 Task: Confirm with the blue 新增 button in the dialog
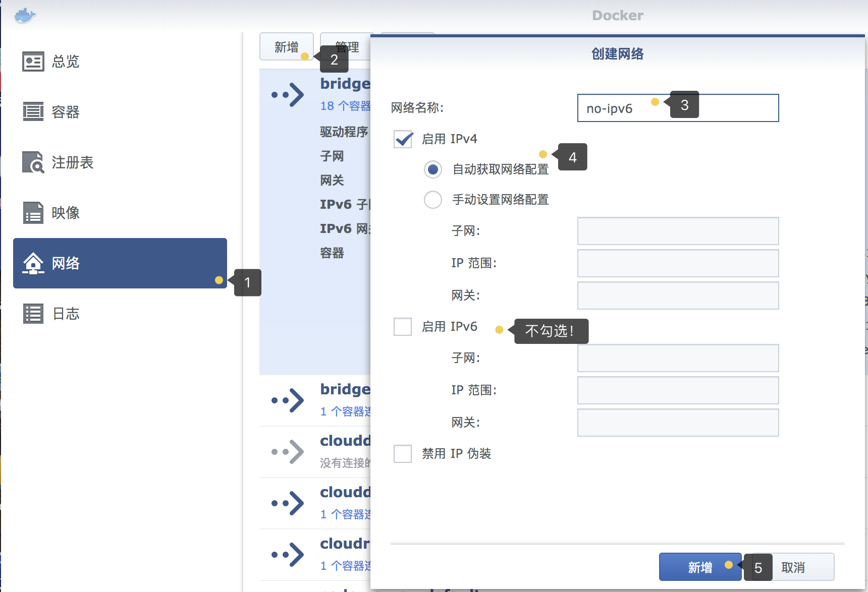pos(700,567)
